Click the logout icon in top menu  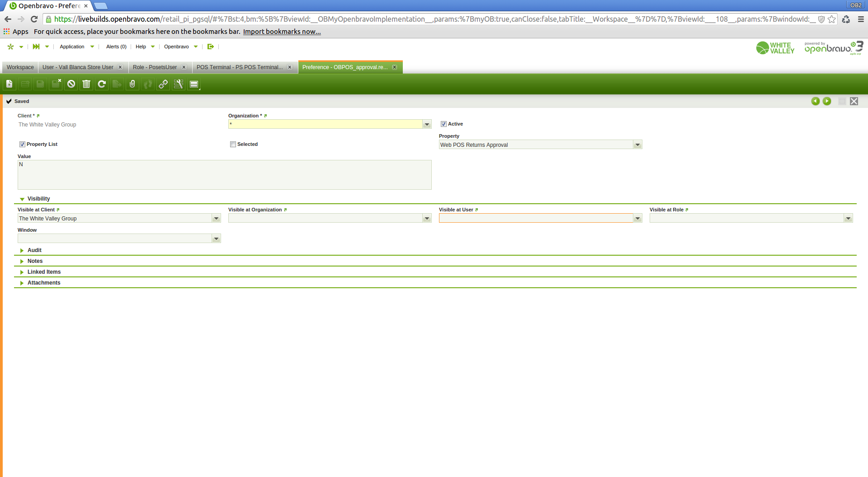210,47
